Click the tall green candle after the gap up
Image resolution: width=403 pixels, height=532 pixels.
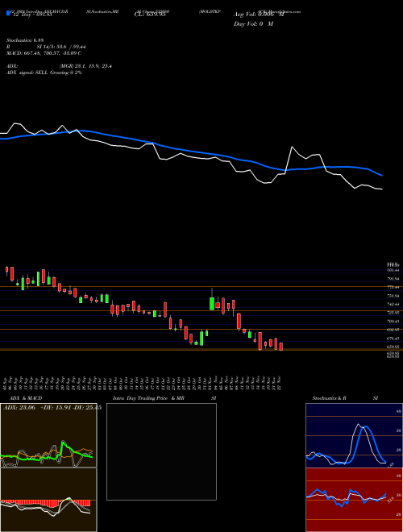(212, 304)
